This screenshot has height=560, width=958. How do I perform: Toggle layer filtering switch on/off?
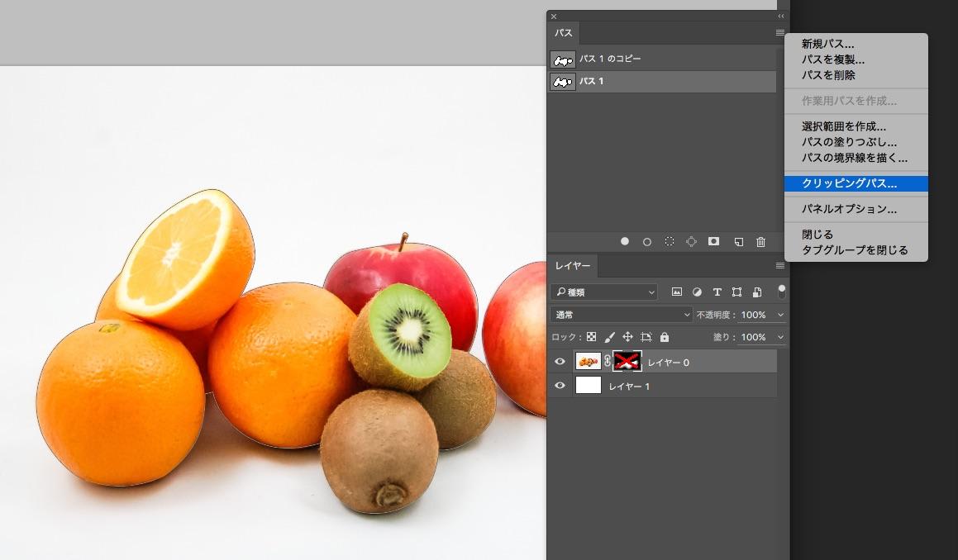[781, 292]
